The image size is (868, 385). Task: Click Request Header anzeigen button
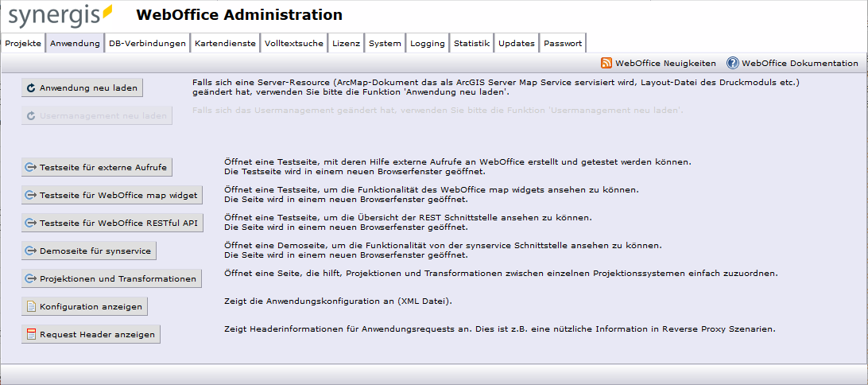pyautogui.click(x=91, y=335)
